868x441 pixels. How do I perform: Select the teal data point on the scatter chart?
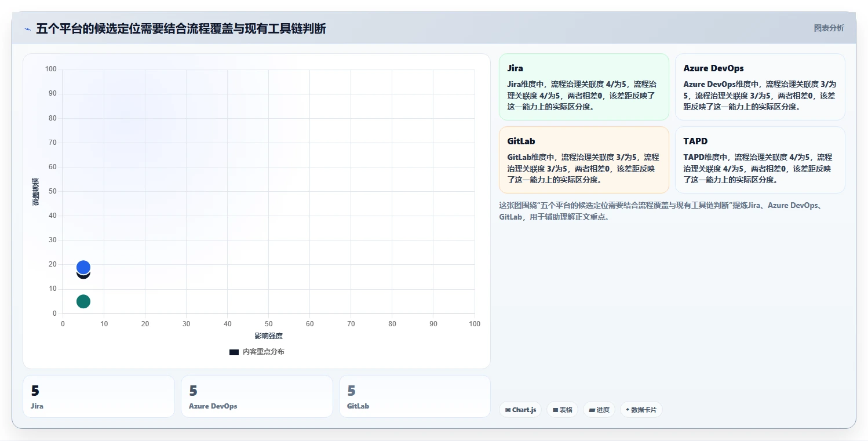click(83, 301)
